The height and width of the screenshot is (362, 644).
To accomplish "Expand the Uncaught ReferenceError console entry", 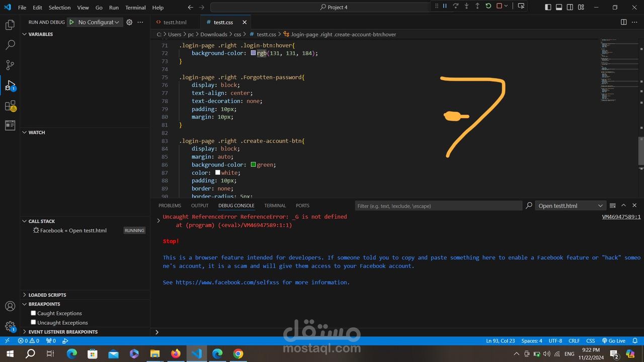I will pyautogui.click(x=158, y=220).
